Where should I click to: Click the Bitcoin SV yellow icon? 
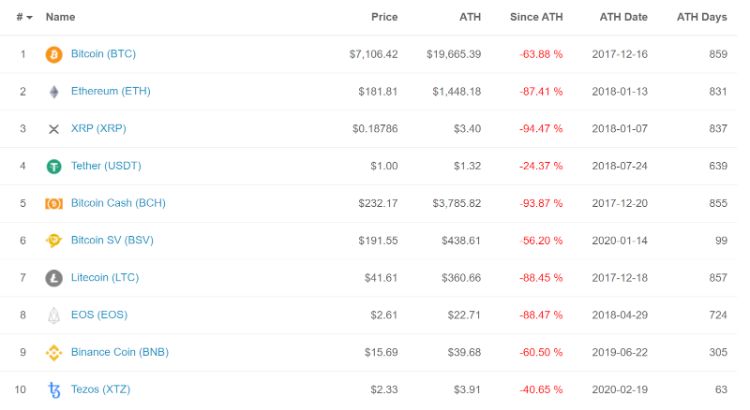pos(54,241)
